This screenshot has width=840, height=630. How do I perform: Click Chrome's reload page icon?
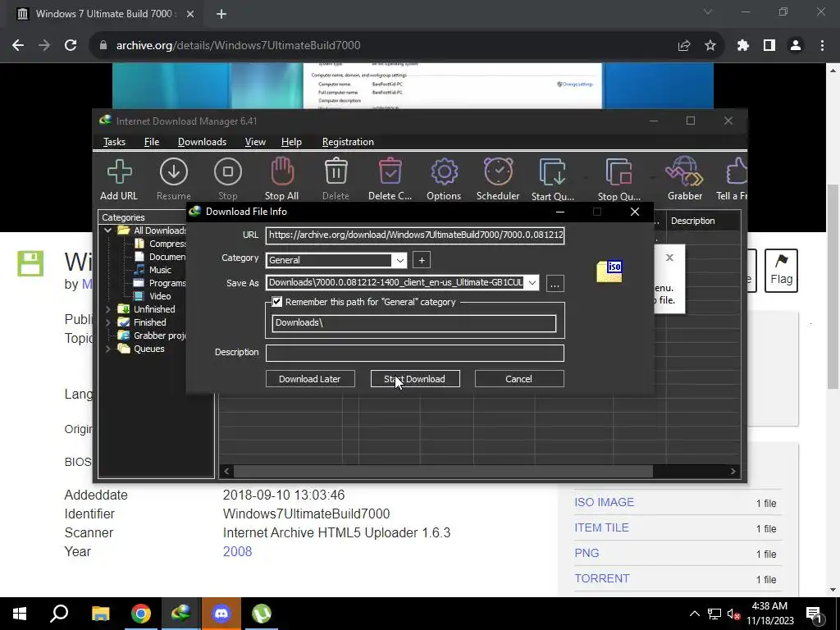(71, 46)
